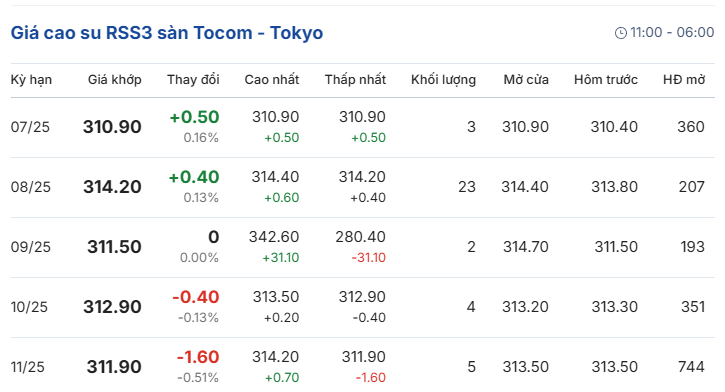Open the Giá cao su RSS3 sàn Tocom title
The width and height of the screenshot is (725, 392).
click(x=167, y=33)
